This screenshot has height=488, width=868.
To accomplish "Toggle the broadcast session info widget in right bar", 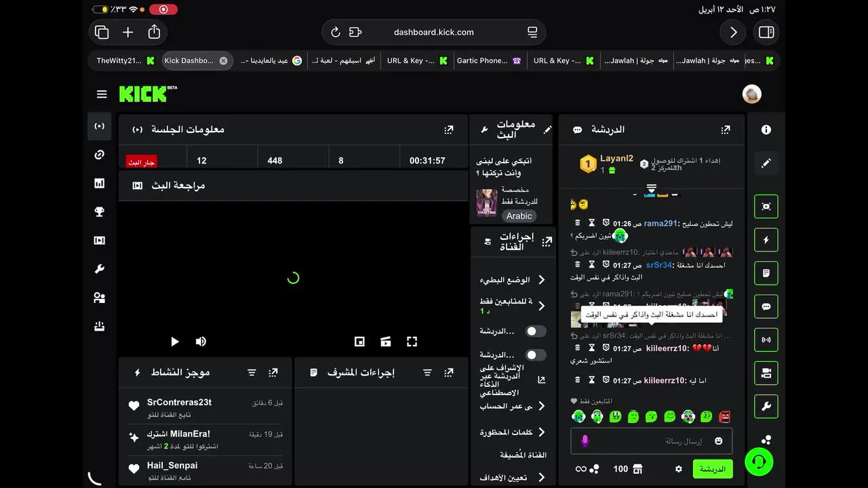I will [766, 340].
